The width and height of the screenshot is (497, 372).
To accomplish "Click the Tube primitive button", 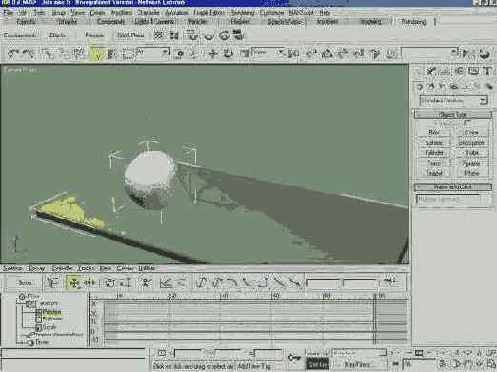I will coord(471,153).
